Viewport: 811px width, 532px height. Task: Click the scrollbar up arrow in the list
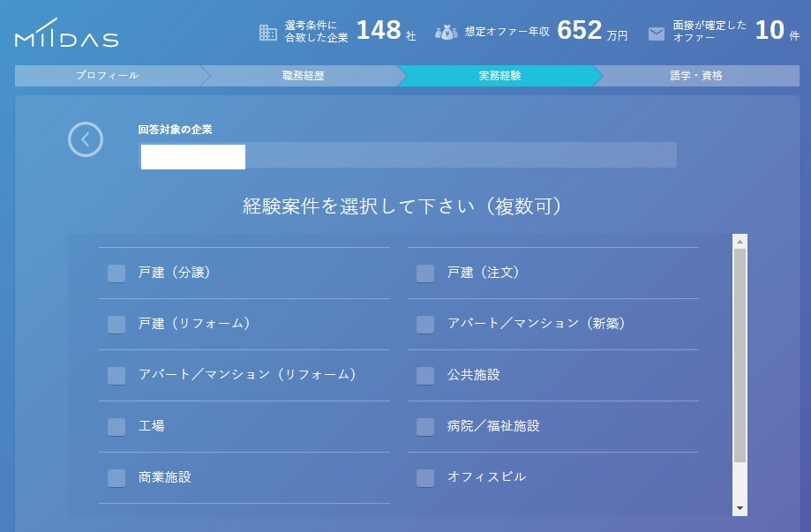click(x=740, y=242)
